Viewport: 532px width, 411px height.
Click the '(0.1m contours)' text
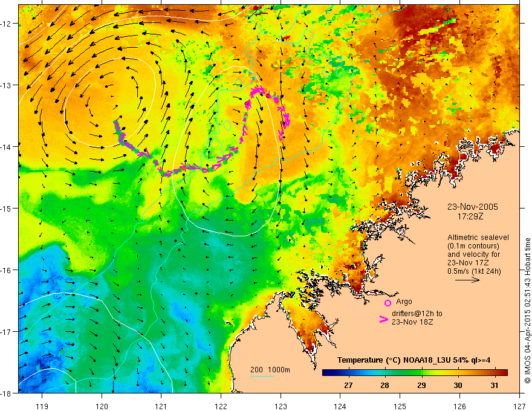(x=473, y=246)
